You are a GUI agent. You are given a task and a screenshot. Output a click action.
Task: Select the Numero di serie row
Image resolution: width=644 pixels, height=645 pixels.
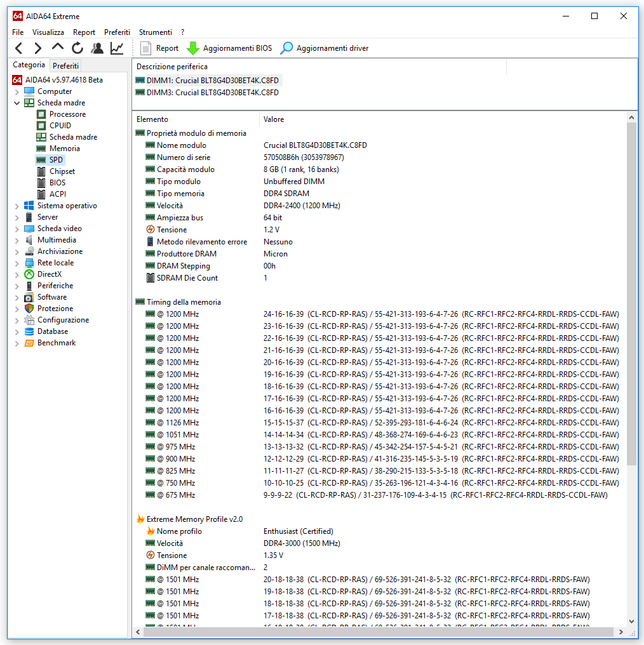point(245,157)
